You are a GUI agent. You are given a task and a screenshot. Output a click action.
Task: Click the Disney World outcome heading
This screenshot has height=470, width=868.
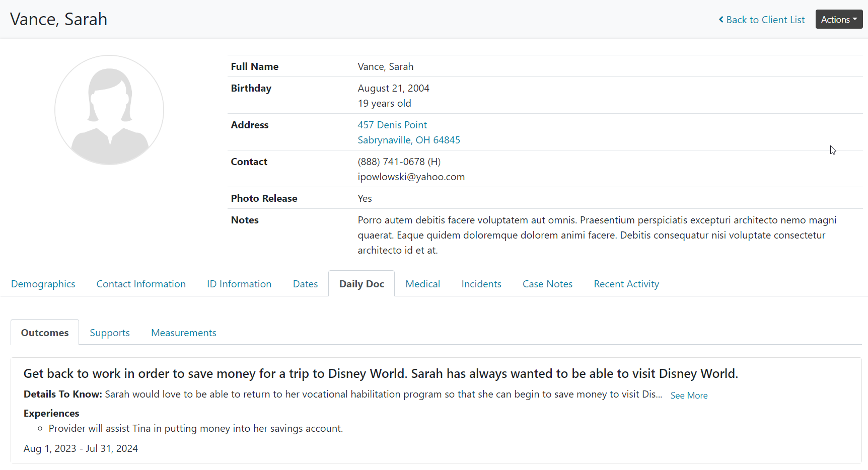coord(380,373)
